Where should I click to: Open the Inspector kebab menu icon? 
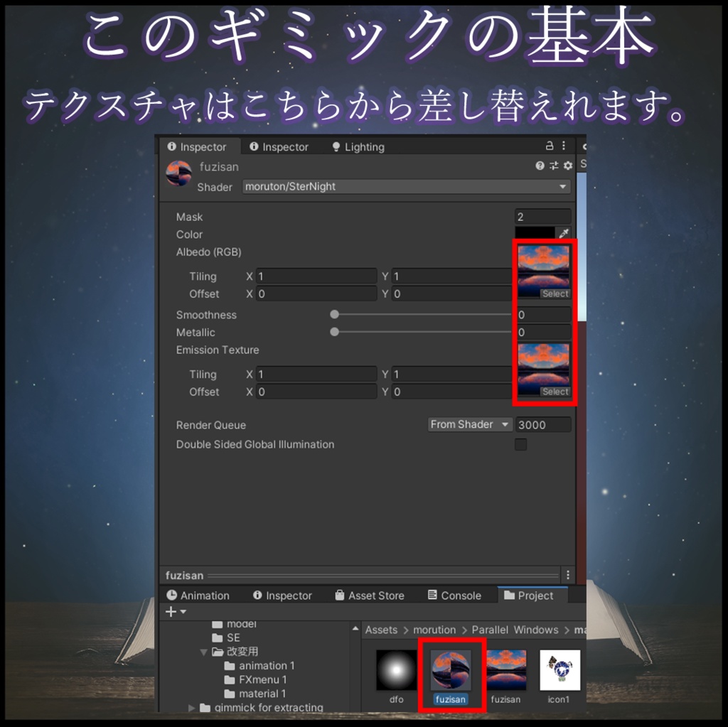point(564,146)
